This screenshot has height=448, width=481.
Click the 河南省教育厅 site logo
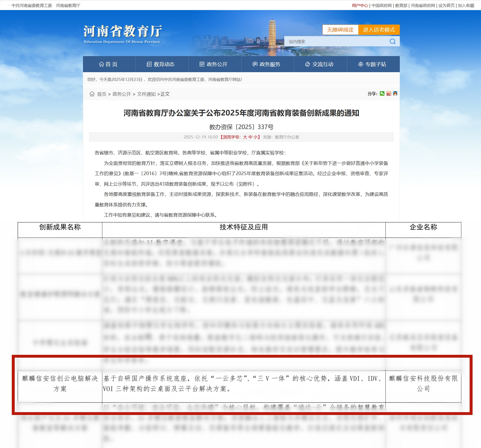pos(122,34)
